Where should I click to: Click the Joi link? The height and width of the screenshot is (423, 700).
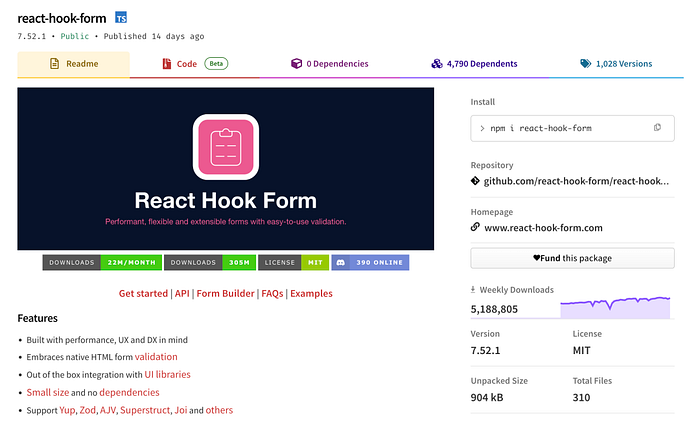coord(181,410)
